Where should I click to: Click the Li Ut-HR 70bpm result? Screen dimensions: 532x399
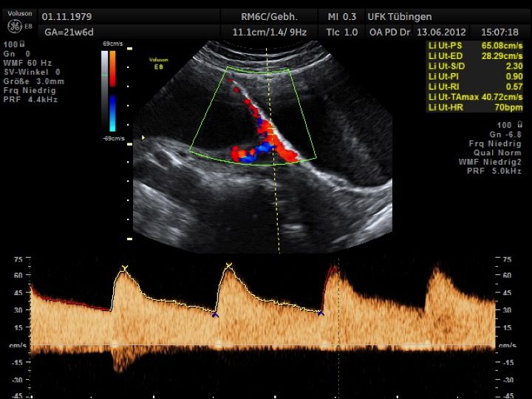[471, 107]
